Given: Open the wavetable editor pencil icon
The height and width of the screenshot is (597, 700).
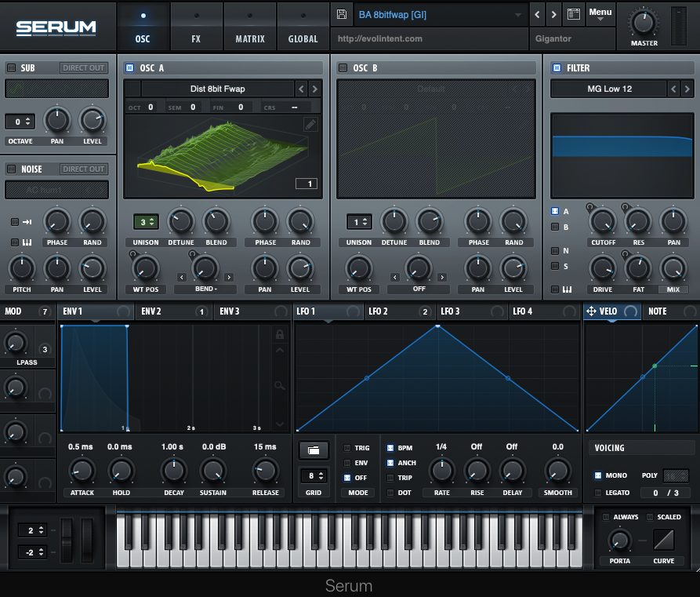Looking at the screenshot, I should (310, 124).
